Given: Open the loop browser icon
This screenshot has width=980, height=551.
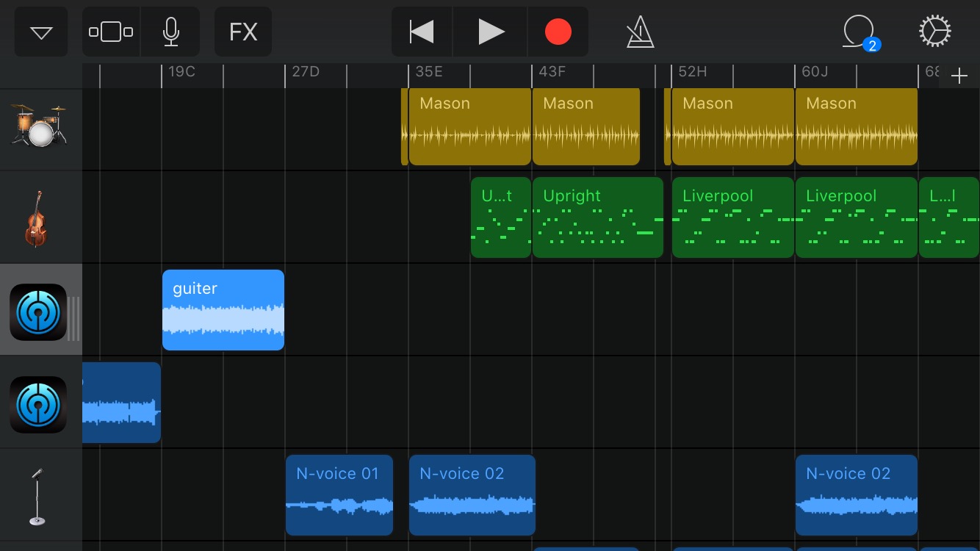Looking at the screenshot, I should [860, 32].
